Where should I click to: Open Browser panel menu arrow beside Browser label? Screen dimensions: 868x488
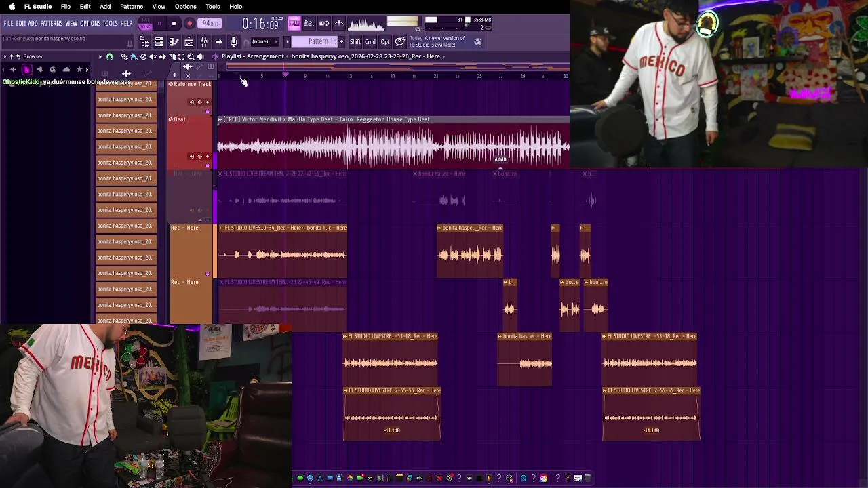[x=5, y=56]
